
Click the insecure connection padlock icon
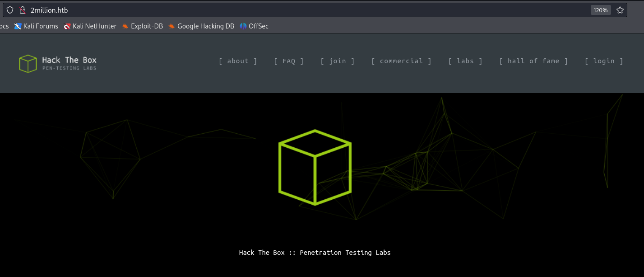click(x=22, y=10)
